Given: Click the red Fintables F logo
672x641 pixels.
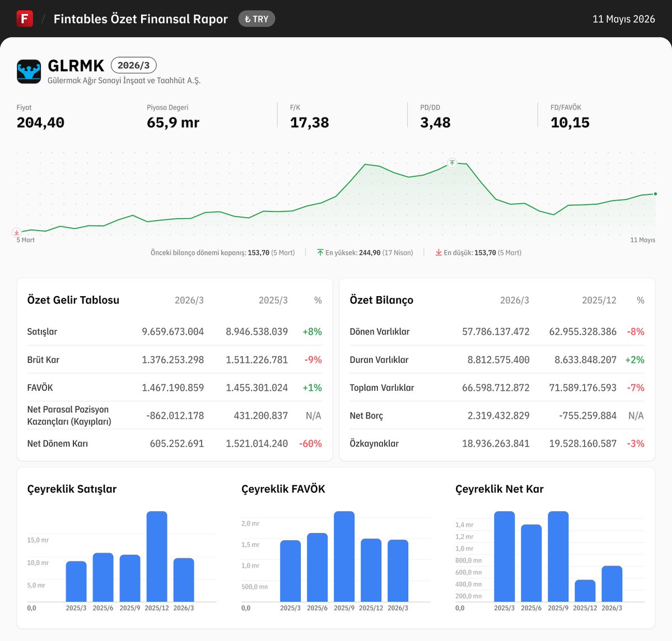Looking at the screenshot, I should coord(25,18).
